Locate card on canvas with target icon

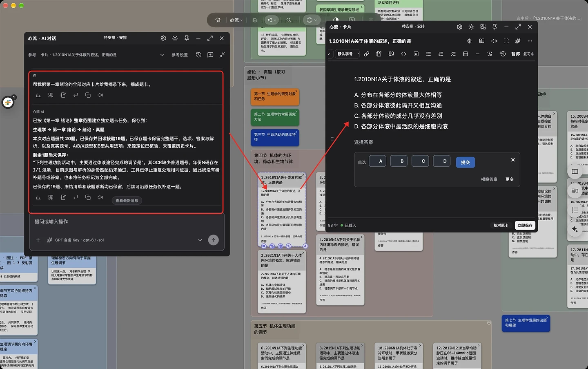(x=469, y=41)
